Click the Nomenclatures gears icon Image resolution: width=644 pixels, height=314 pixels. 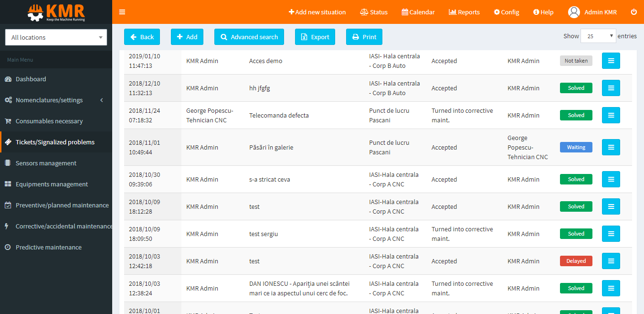[x=8, y=100]
